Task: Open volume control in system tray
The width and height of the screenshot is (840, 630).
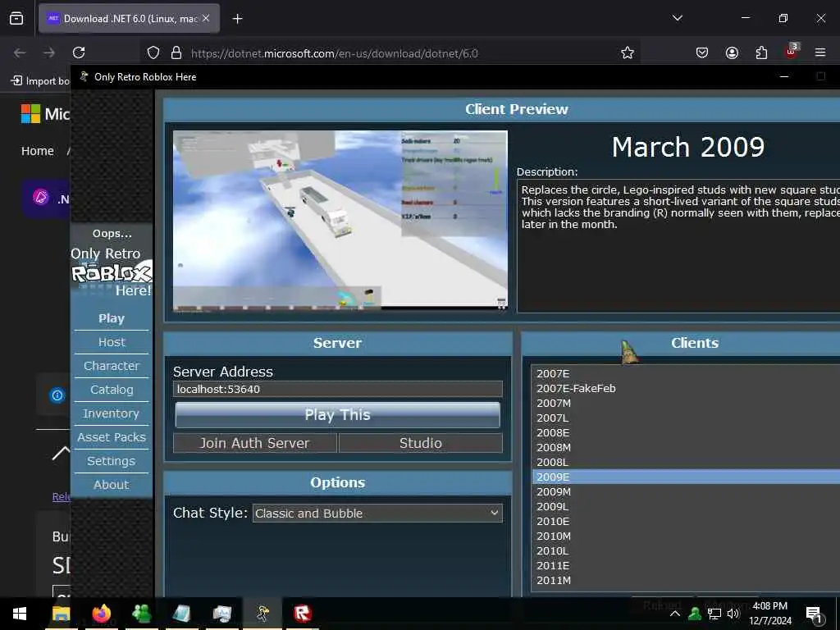Action: (733, 614)
